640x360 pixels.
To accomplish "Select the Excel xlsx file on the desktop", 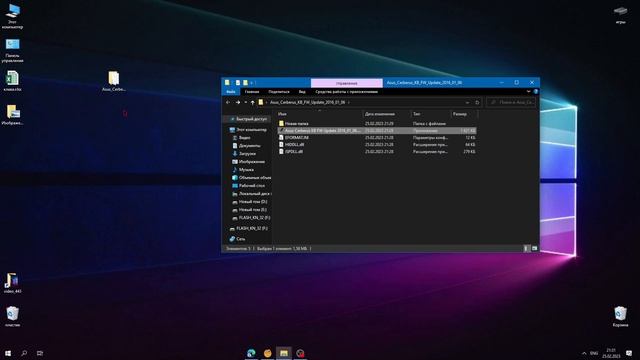I will [x=12, y=81].
